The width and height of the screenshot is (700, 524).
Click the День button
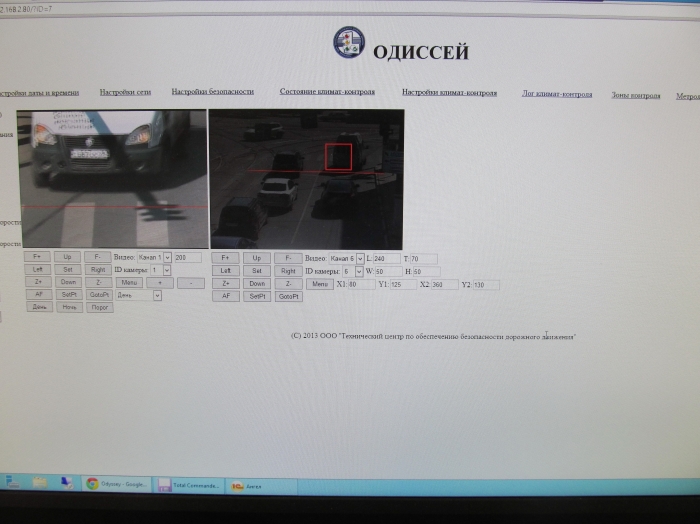point(39,307)
